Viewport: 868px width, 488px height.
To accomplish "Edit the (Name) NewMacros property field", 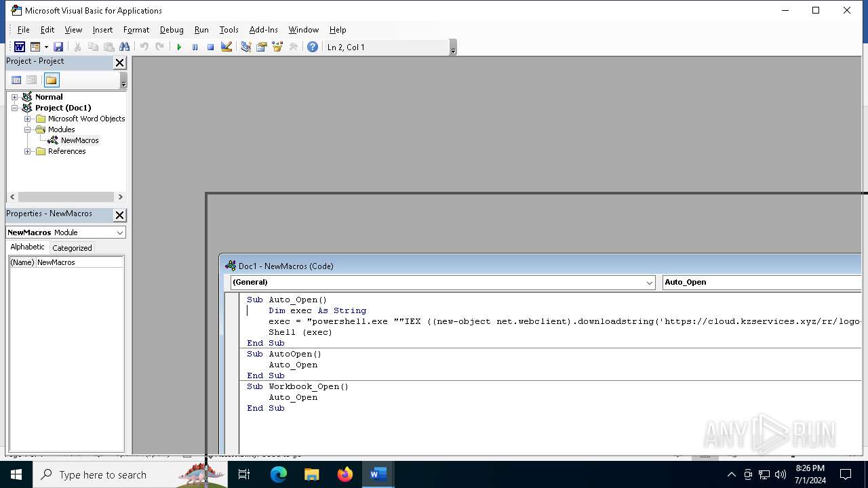I will (x=79, y=262).
